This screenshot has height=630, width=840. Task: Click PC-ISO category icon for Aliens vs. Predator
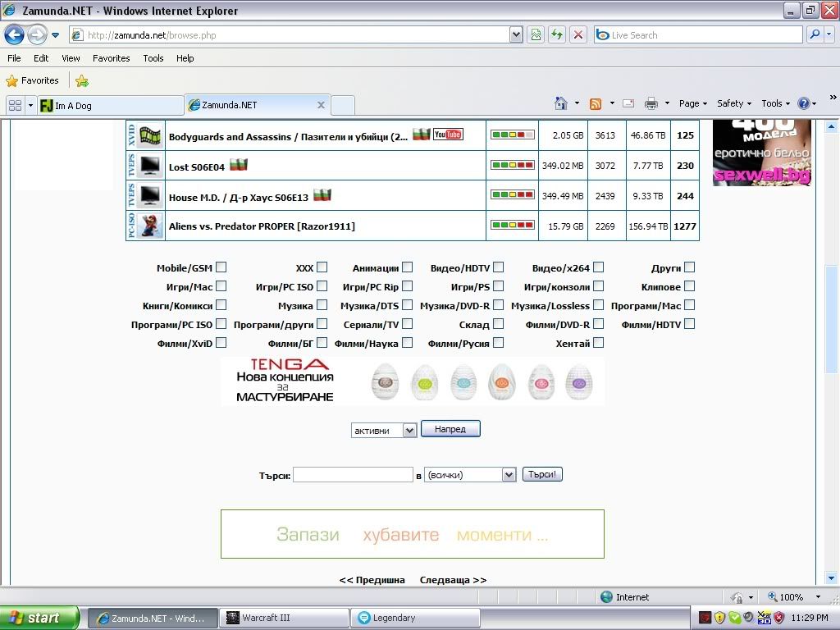click(151, 226)
